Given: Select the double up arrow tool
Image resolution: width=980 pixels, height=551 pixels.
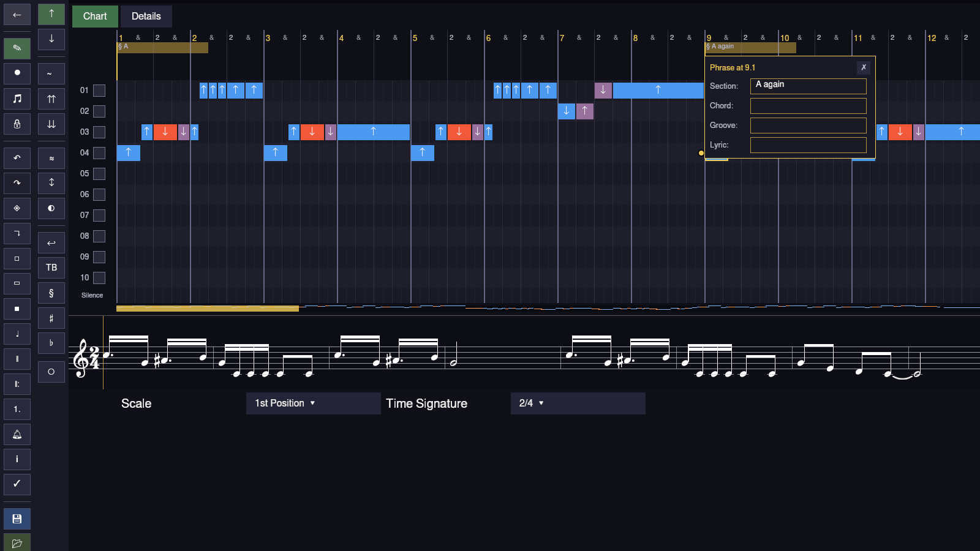Looking at the screenshot, I should [x=51, y=99].
